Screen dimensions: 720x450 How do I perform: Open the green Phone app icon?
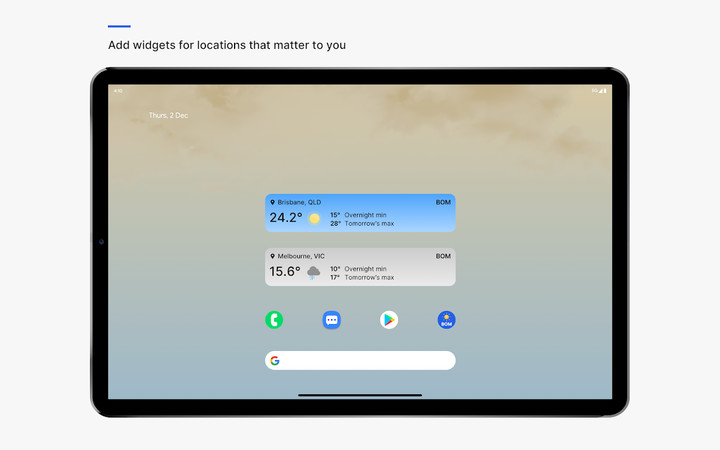(274, 320)
